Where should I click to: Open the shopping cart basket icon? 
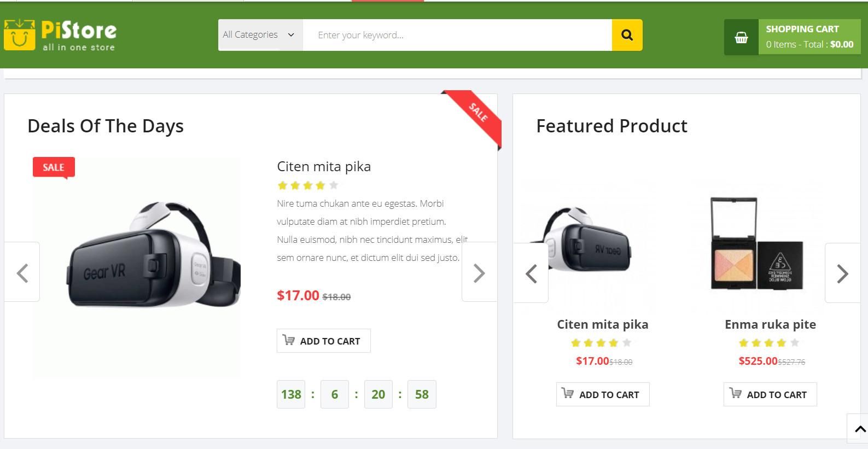coord(741,37)
